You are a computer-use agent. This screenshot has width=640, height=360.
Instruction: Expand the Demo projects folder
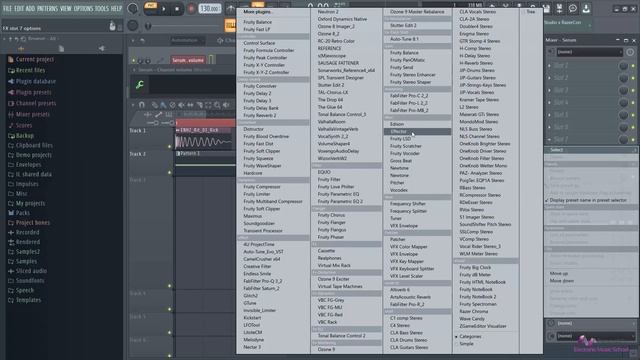[33, 155]
